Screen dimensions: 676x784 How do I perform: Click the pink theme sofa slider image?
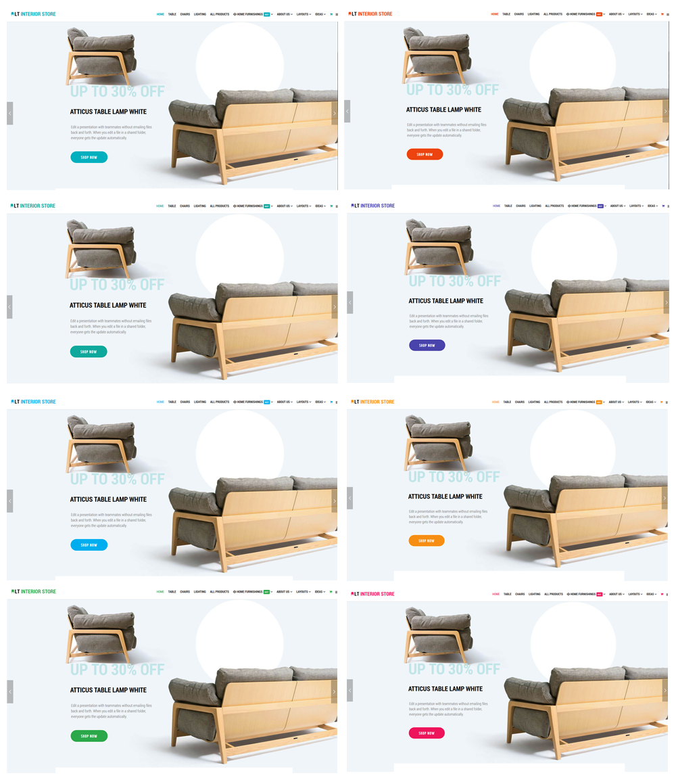click(x=507, y=687)
